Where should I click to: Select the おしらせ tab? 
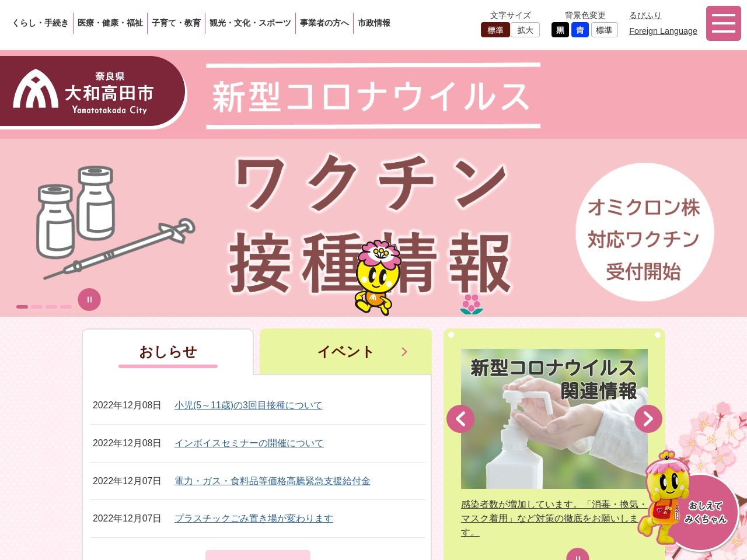pyautogui.click(x=168, y=352)
